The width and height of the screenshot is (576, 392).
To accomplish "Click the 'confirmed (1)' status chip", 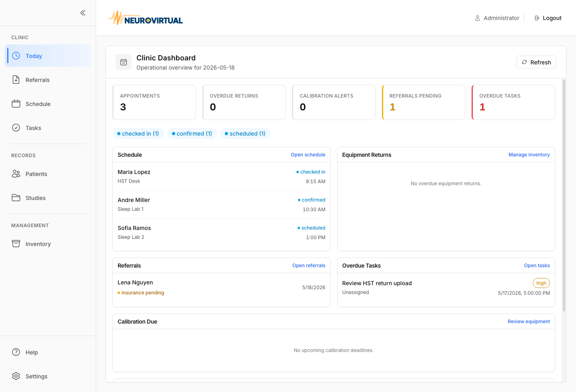I will click(192, 134).
